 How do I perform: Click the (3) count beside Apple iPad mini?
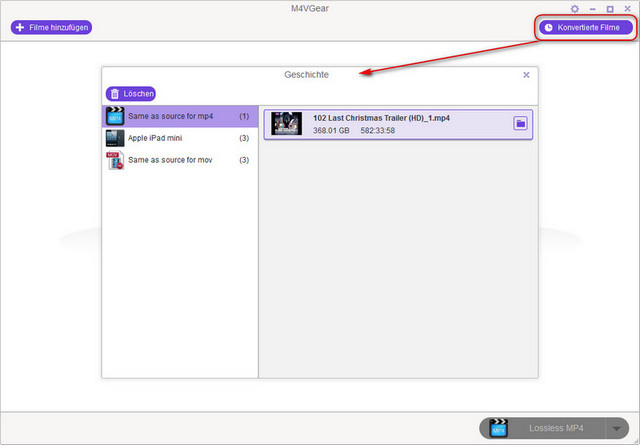(x=244, y=138)
